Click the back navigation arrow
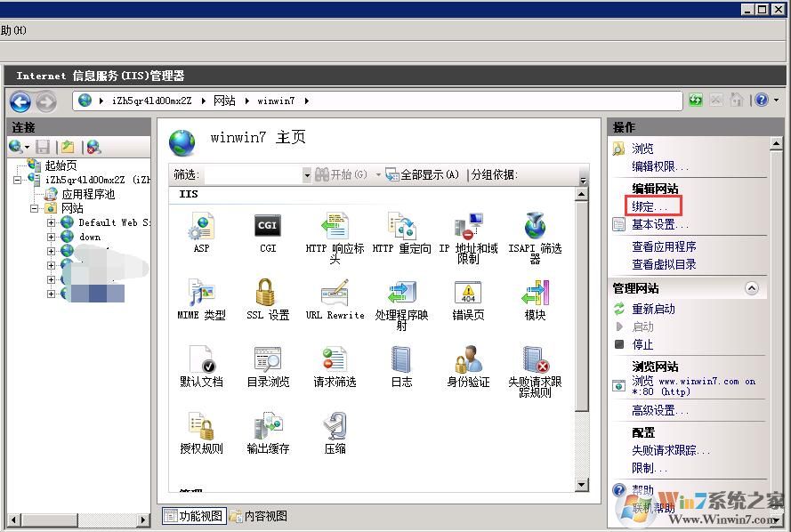 coord(20,101)
